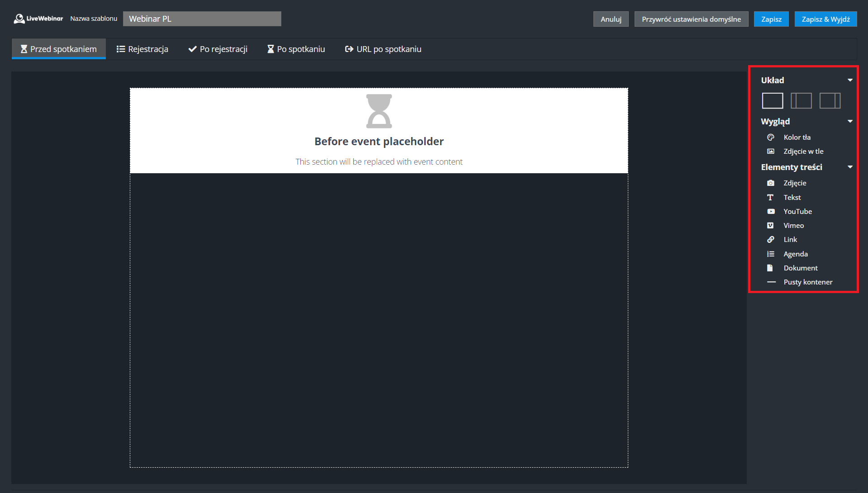868x493 pixels.
Task: Open the Po spotkaniu tab
Action: coord(296,49)
